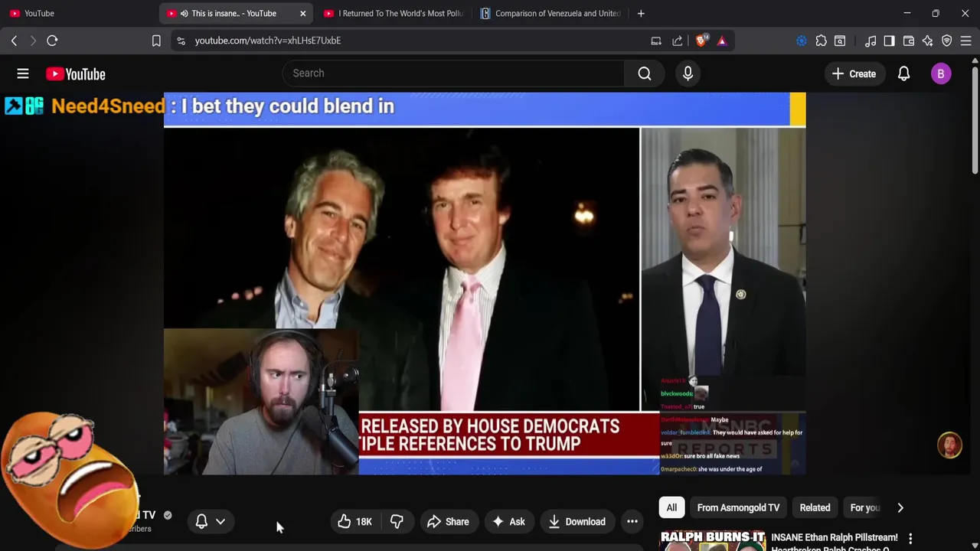
Task: Show next filter chips arrow
Action: (x=900, y=507)
